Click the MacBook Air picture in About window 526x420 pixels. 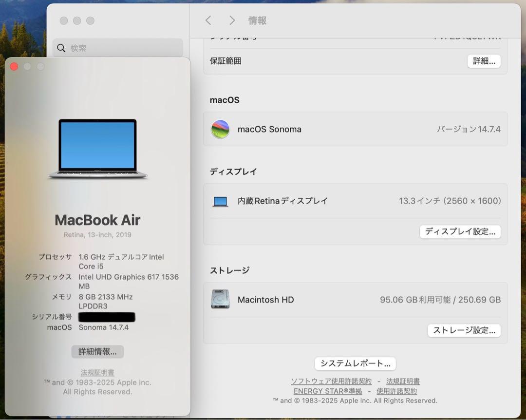pyautogui.click(x=97, y=149)
